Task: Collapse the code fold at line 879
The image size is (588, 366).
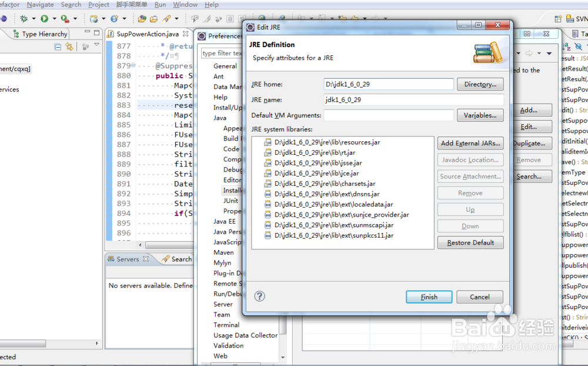Action: [x=133, y=65]
